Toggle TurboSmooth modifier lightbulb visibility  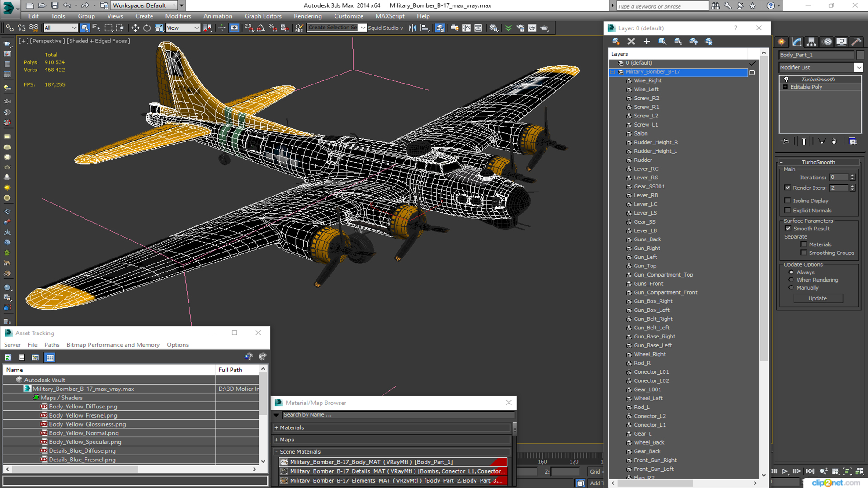[x=786, y=80]
